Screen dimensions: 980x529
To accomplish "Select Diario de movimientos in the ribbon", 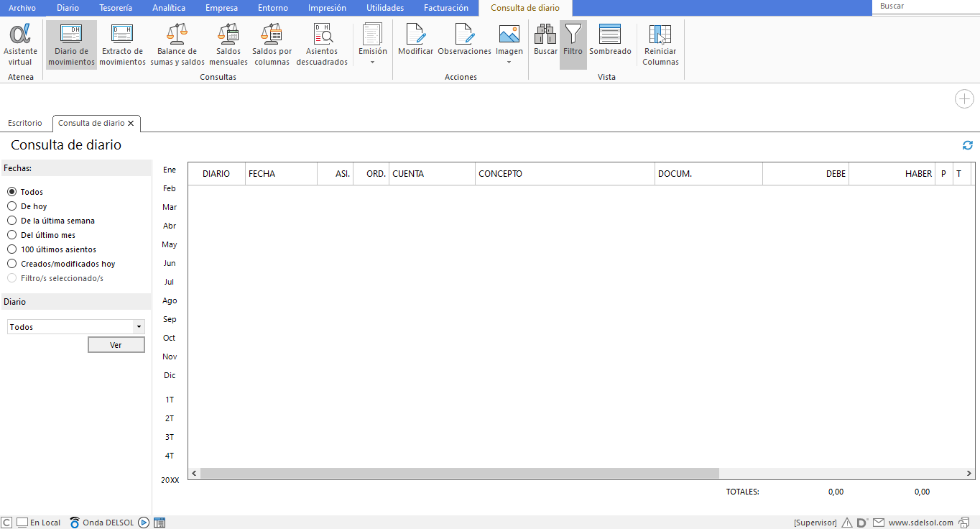I will point(71,45).
